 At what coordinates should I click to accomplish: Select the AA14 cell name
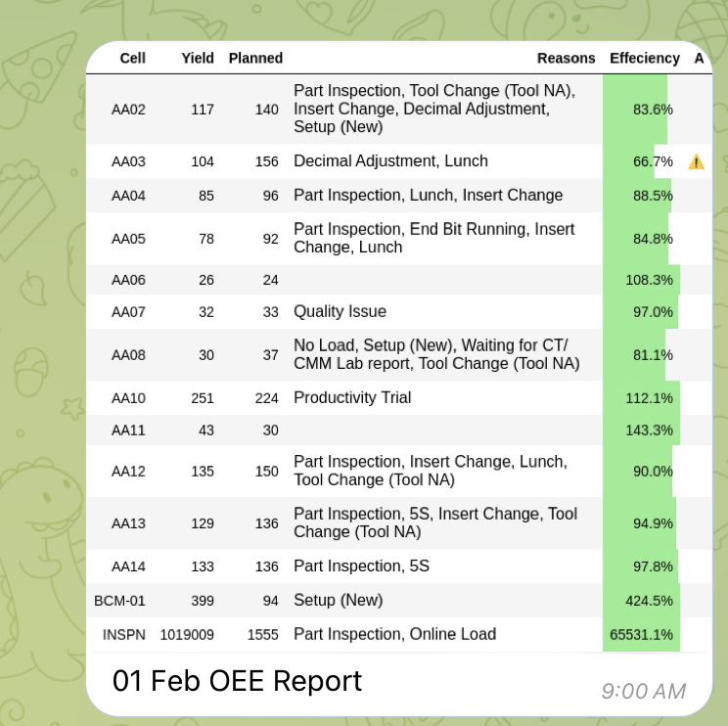click(x=128, y=567)
